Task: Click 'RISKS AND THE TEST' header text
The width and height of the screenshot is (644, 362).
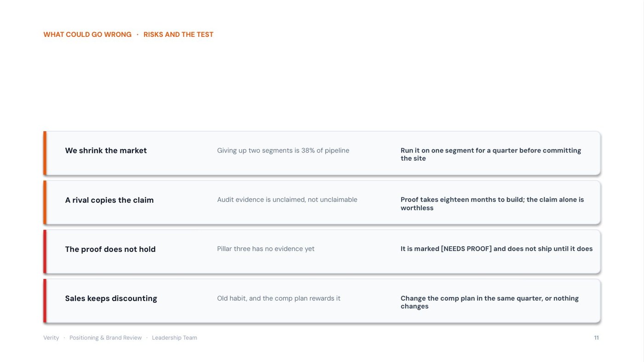Action: 178,34
